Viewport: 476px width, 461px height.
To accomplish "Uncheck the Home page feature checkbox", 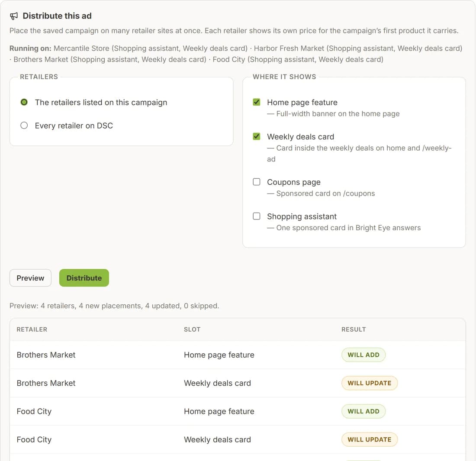I will 257,102.
